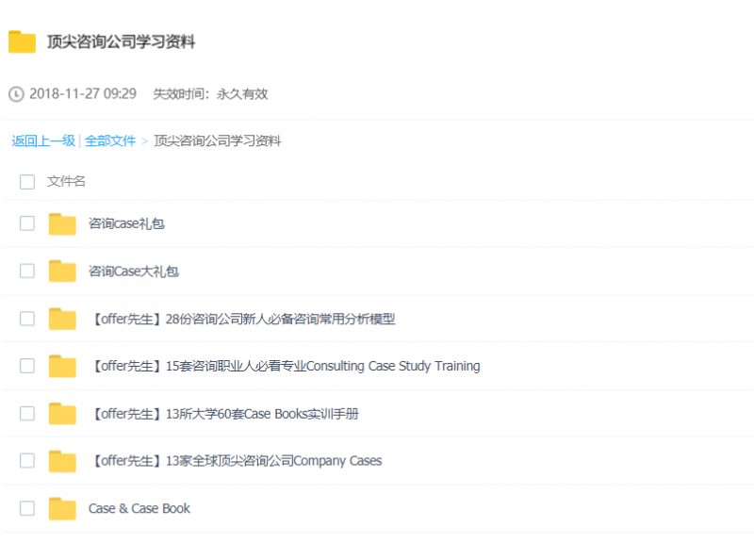
Task: Open folder icon for 咨询Case大礼包
Action: [62, 272]
